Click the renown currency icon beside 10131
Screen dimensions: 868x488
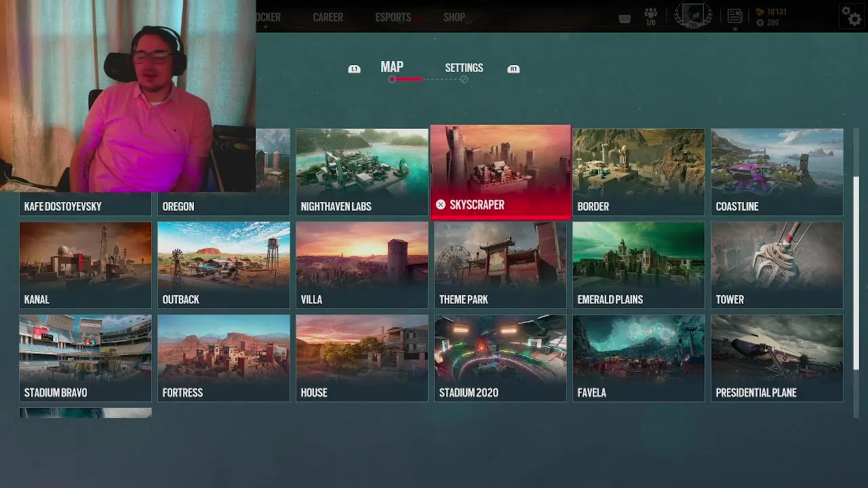(759, 12)
